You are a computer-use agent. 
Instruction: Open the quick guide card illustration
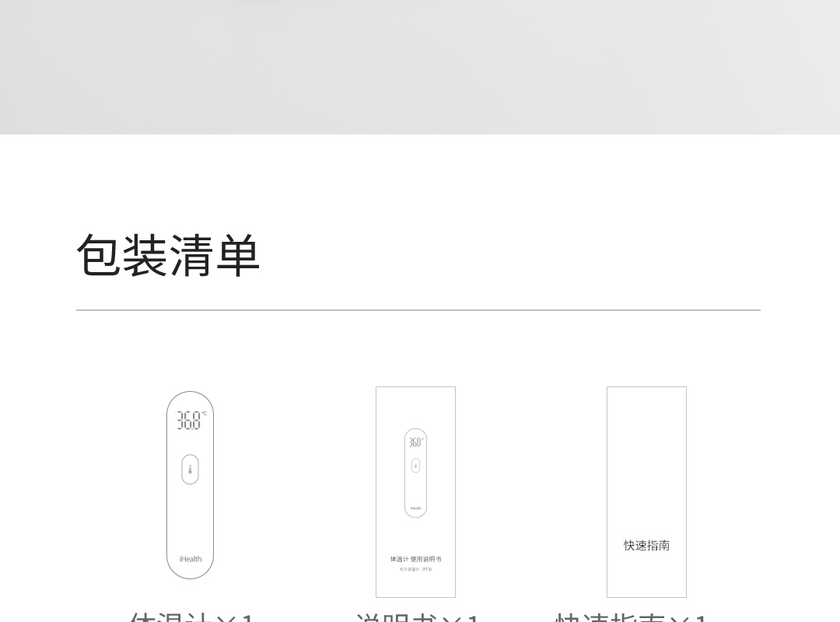coord(646,492)
